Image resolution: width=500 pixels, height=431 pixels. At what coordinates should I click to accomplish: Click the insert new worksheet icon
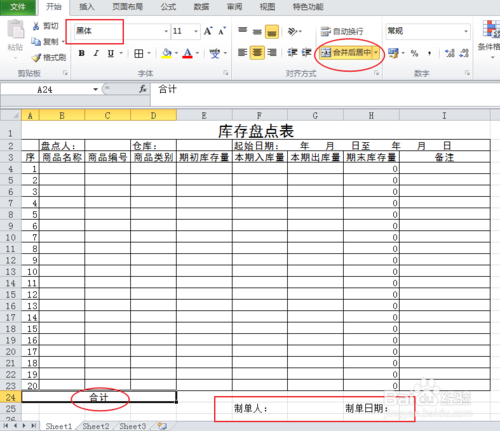tap(162, 426)
